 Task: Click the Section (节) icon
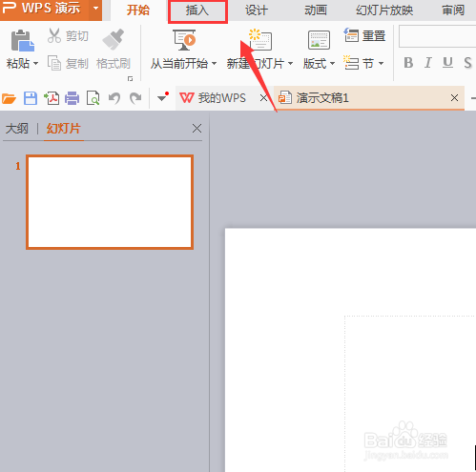point(351,63)
